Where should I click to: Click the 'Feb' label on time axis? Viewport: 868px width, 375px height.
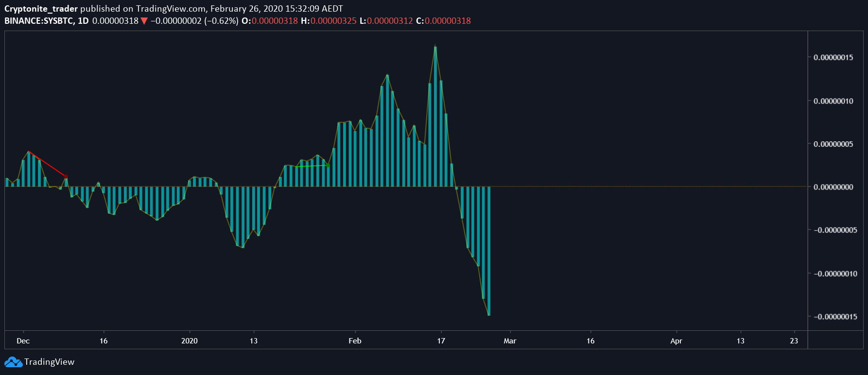click(355, 341)
